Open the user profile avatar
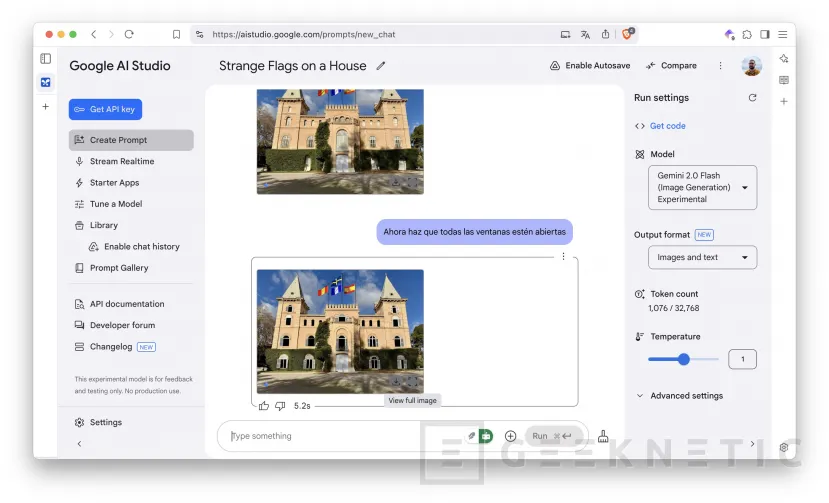 (x=751, y=66)
